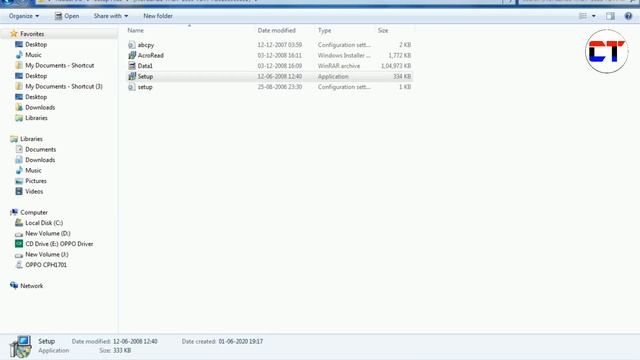Click the '25-08-2006 23:30' date cell
640x360 pixels.
pyautogui.click(x=280, y=87)
